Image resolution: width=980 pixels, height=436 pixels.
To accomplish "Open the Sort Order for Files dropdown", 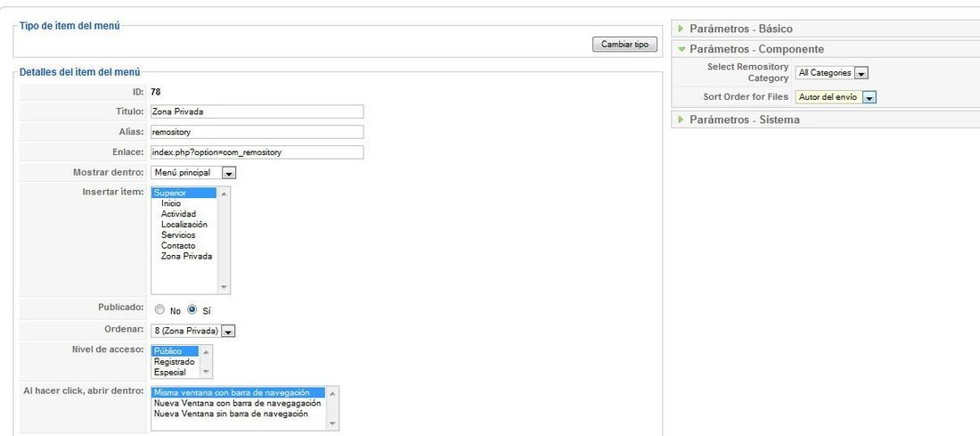I will pyautogui.click(x=836, y=97).
